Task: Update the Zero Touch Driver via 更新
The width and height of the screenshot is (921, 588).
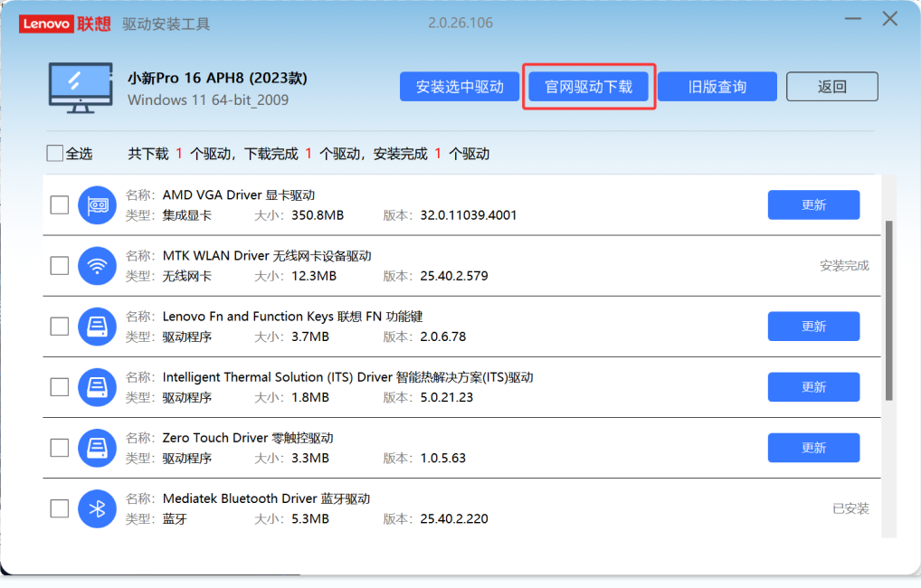Action: (813, 448)
